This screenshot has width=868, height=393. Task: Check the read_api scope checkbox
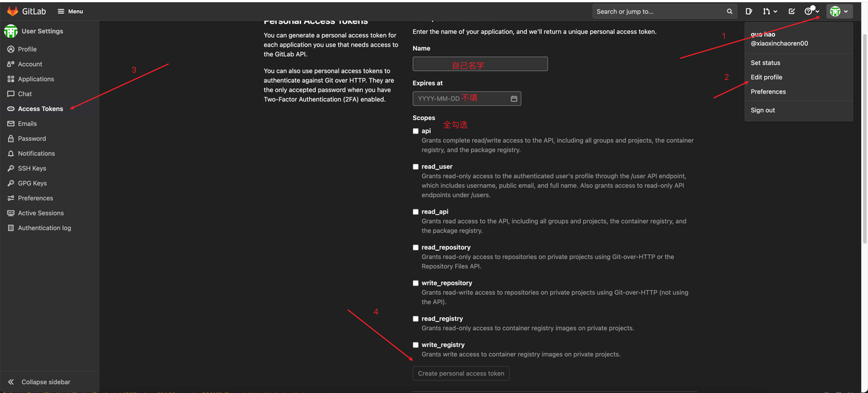pyautogui.click(x=416, y=212)
